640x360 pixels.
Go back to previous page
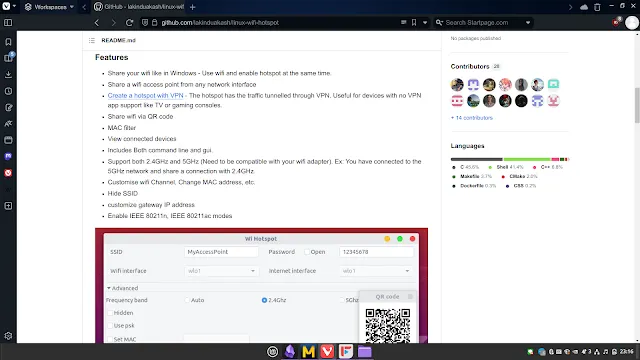(x=97, y=22)
